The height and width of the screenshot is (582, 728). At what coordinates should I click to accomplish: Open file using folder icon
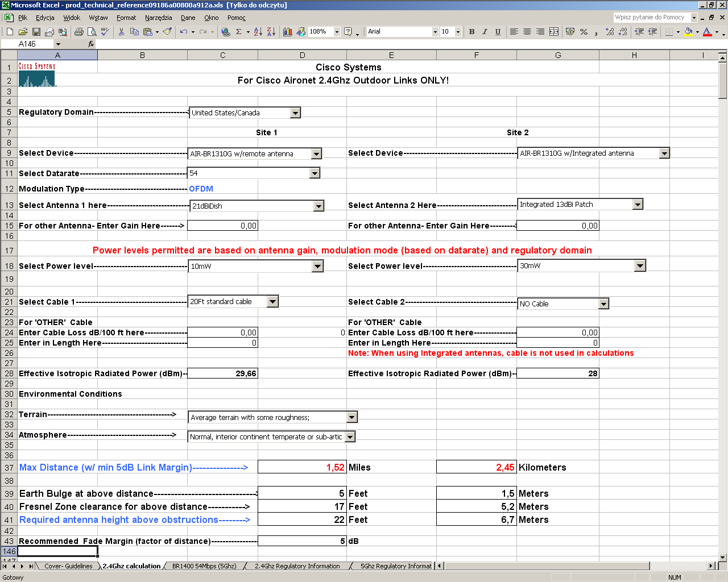click(x=23, y=32)
